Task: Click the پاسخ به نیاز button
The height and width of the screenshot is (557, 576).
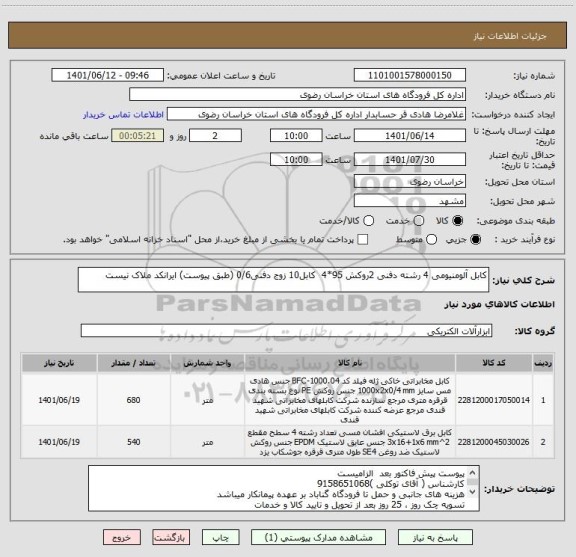Action: pyautogui.click(x=435, y=538)
